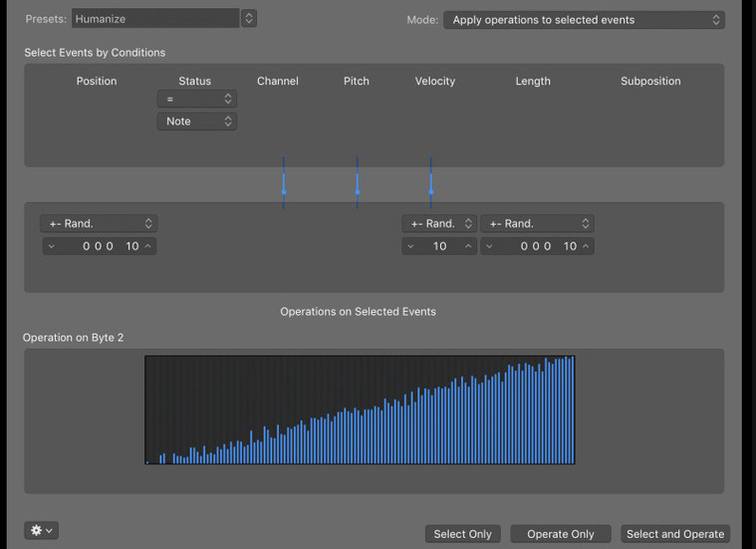Screen dimensions: 756x549
Task: Increase the Position random value with up arrow
Action: click(148, 246)
